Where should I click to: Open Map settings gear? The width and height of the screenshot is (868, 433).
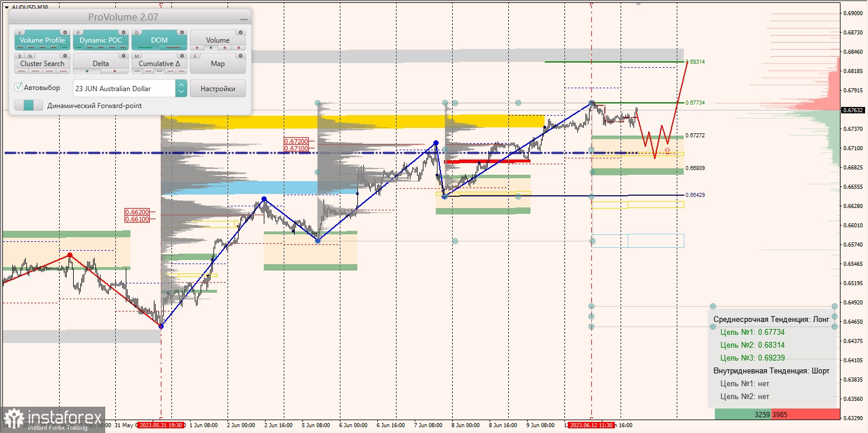coord(241,56)
